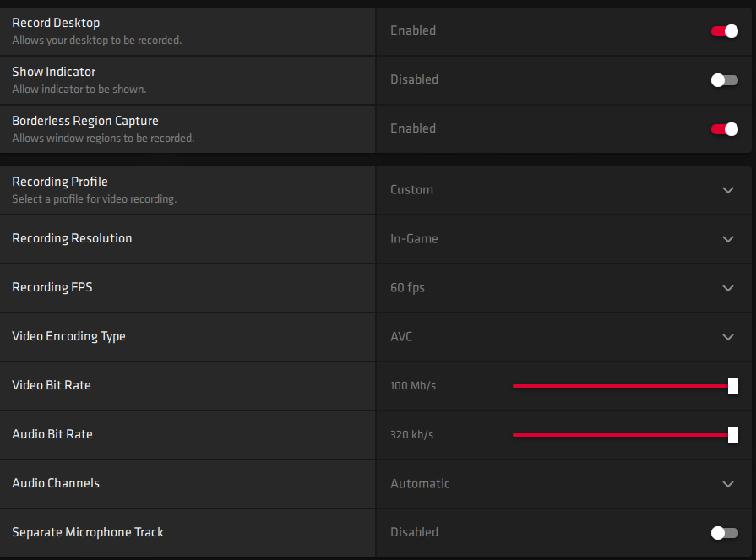Click the 60 fps value
Image resolution: width=756 pixels, height=560 pixels.
pos(407,288)
